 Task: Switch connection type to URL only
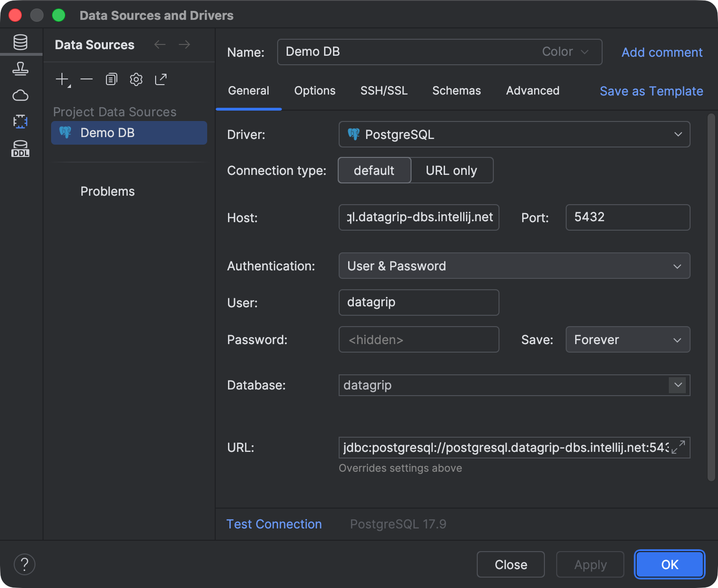pos(452,170)
